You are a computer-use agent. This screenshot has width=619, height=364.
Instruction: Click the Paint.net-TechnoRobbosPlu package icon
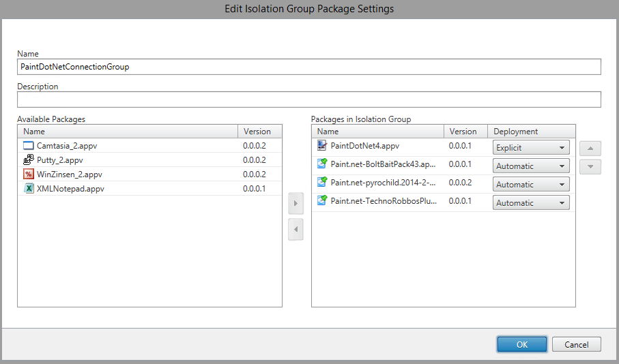point(322,200)
